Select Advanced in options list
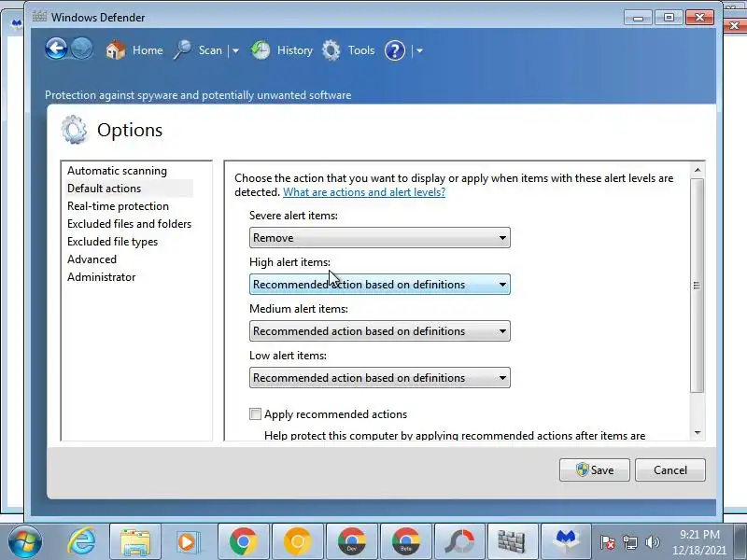The image size is (747, 560). tap(92, 259)
